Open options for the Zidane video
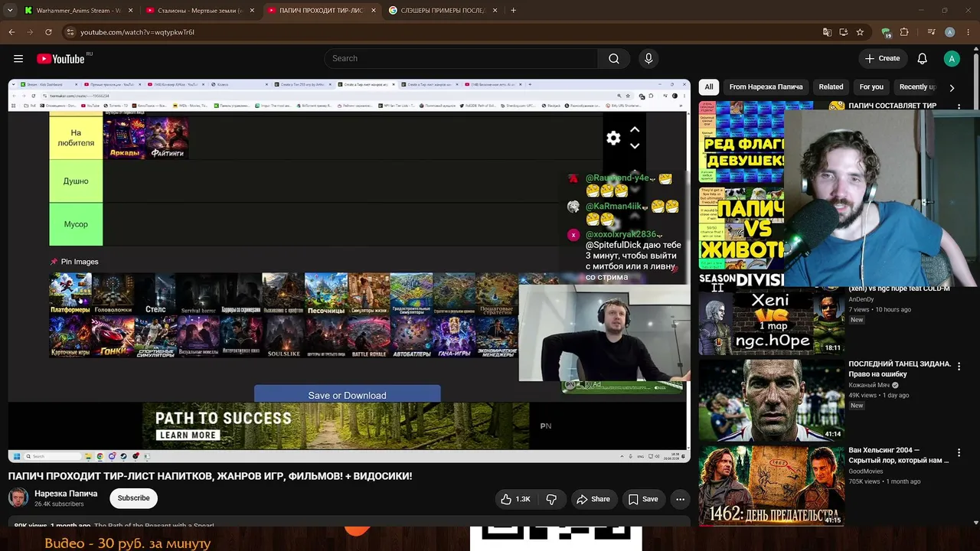The height and width of the screenshot is (551, 980). (959, 367)
